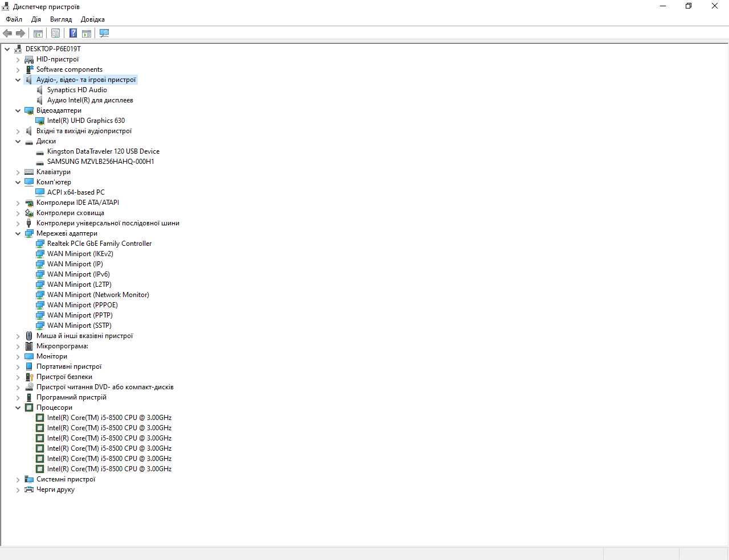Click the Intel UHD Graphics 630 adapter icon
This screenshot has height=560, width=729.
pyautogui.click(x=40, y=121)
